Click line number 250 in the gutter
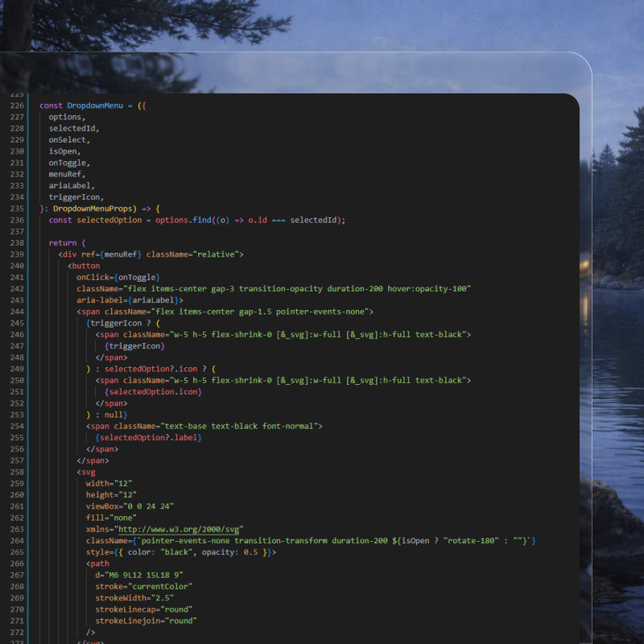 point(16,380)
